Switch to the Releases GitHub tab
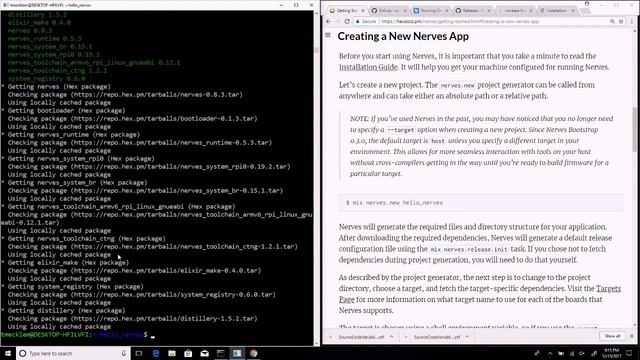Viewport: 640px width, 360px height. [472, 11]
